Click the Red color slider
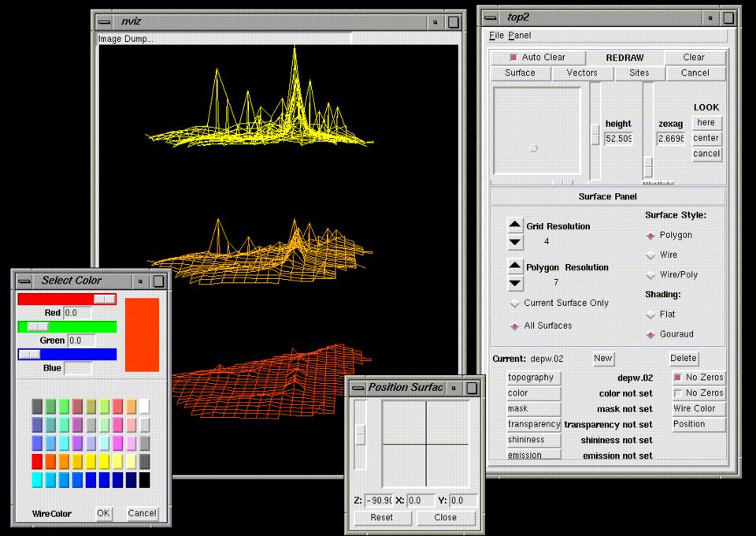The image size is (756, 536). [67, 299]
